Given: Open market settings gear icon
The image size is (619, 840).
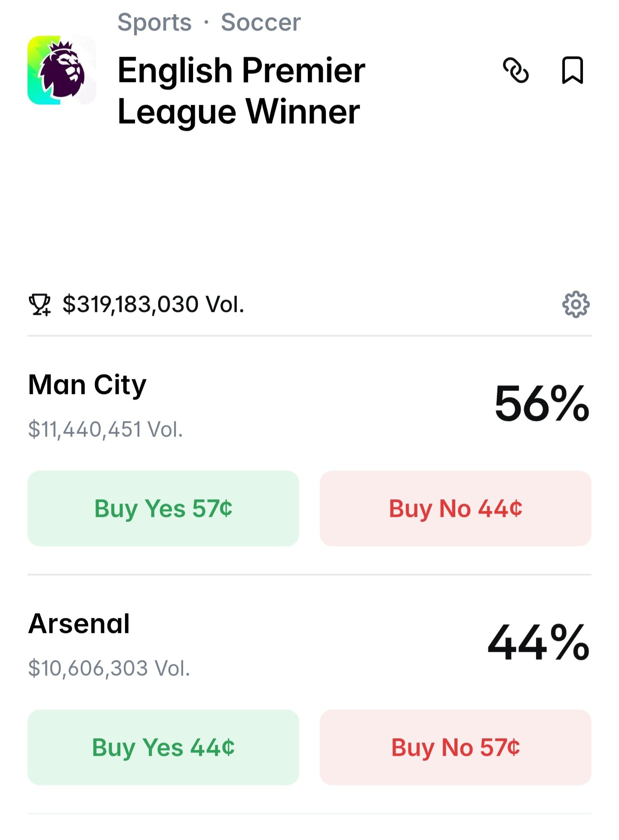Looking at the screenshot, I should pyautogui.click(x=576, y=305).
